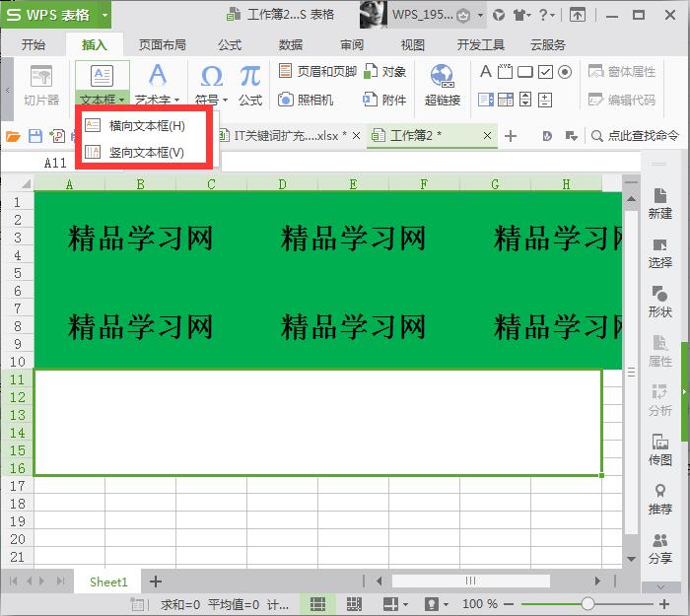Select the Sheet1 worksheet tab
The image size is (690, 616).
tap(108, 582)
